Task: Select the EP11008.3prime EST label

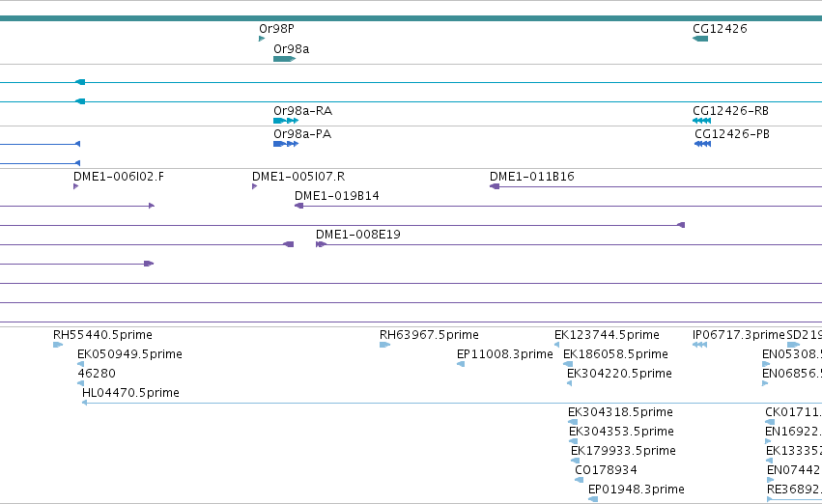Action: [x=505, y=354]
